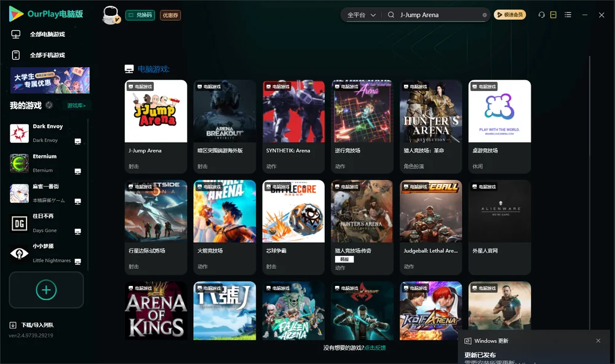Open 下载/导入列队 download queue
This screenshot has height=364, width=615.
[x=38, y=325]
